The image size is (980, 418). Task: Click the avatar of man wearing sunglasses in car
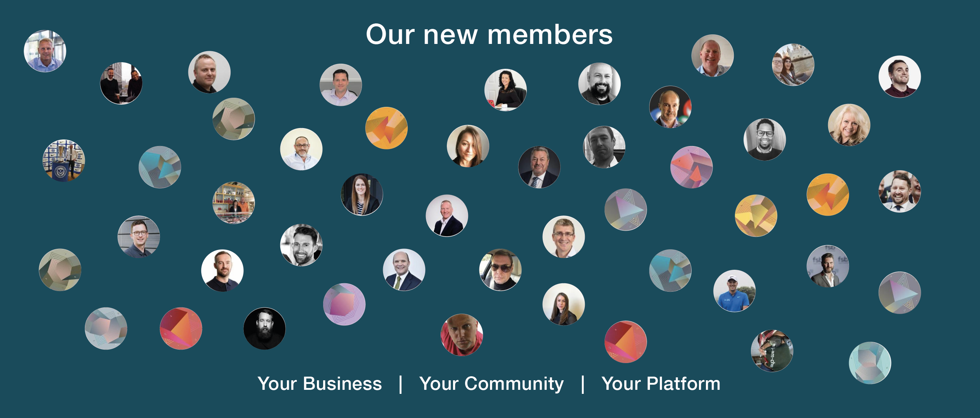(x=500, y=270)
